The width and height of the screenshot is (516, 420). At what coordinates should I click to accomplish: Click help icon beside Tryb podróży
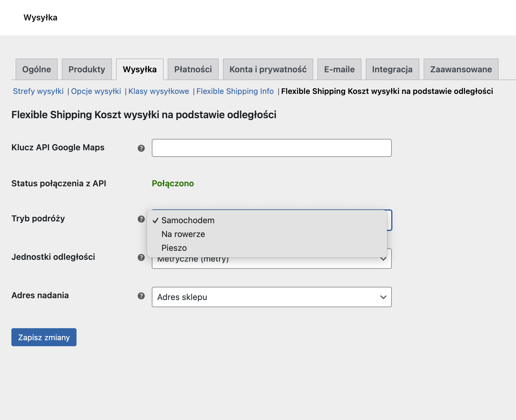pos(141,219)
